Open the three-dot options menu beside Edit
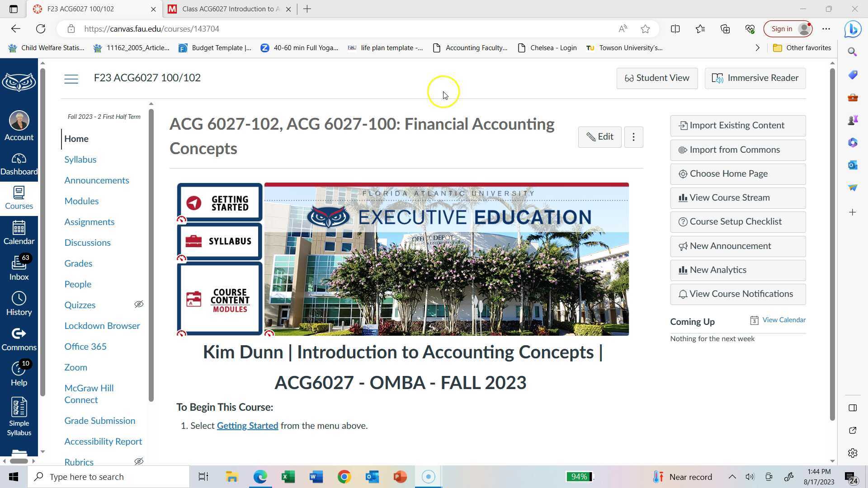 click(x=633, y=137)
